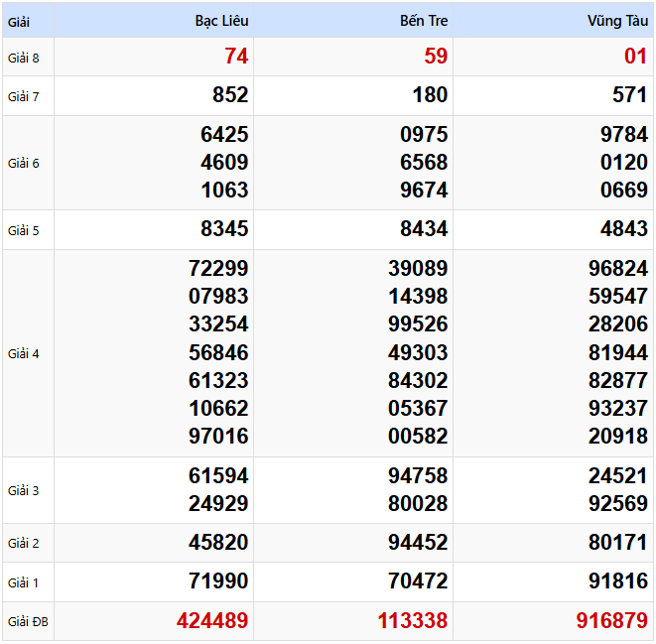Click Giải 4 number 72299

(218, 268)
